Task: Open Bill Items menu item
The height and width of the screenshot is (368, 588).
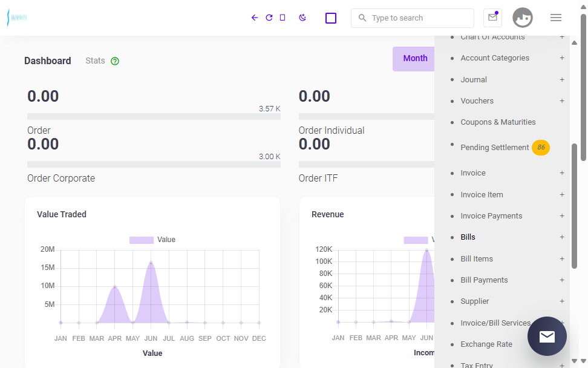Action: point(477,259)
